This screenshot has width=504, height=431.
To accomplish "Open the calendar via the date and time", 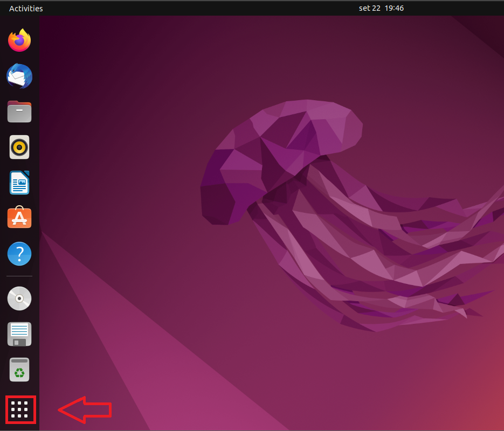I will pos(381,8).
